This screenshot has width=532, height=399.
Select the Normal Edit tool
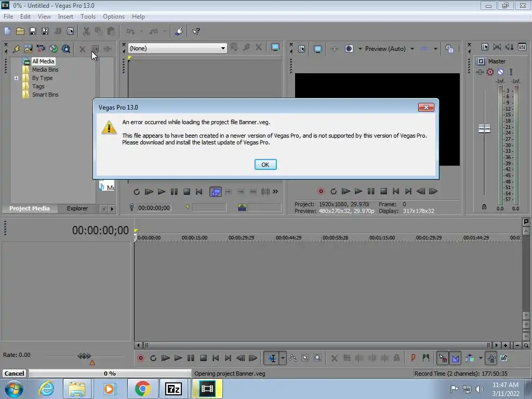click(272, 358)
